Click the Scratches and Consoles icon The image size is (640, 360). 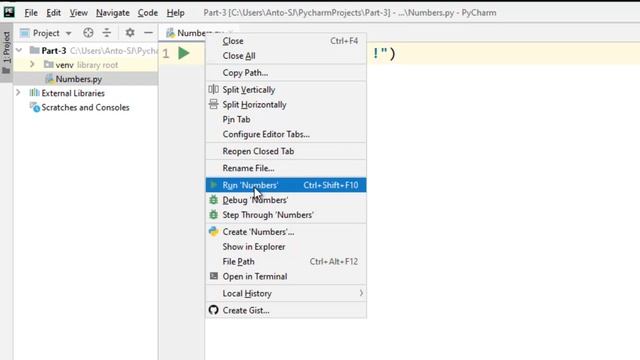click(35, 107)
